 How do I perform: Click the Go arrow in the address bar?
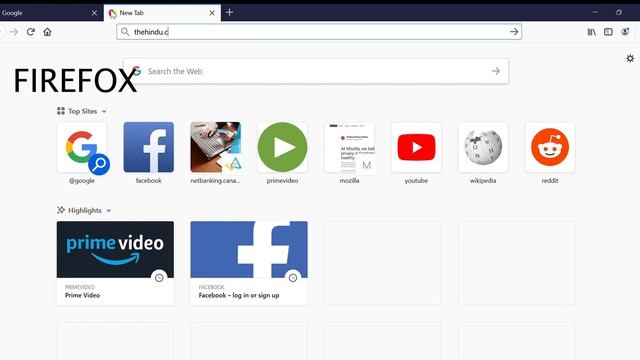click(x=514, y=32)
